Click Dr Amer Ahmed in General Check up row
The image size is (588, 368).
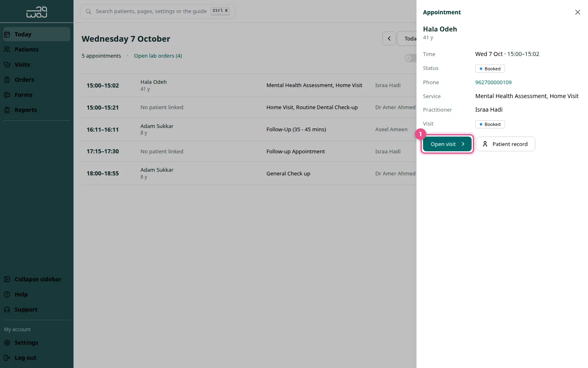[395, 173]
